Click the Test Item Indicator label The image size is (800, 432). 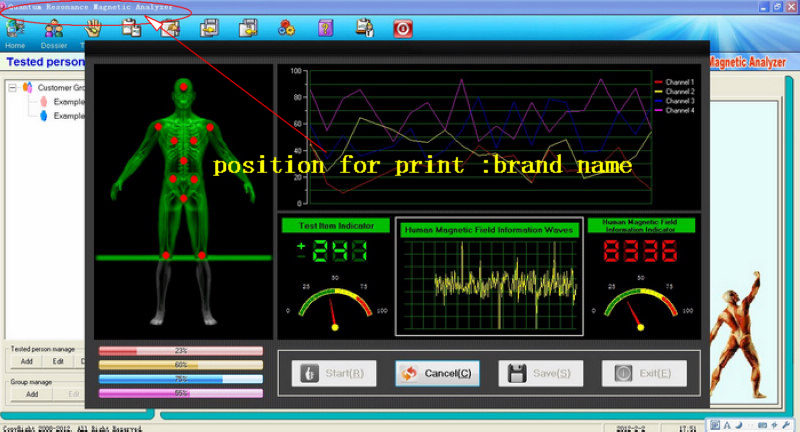pos(336,225)
